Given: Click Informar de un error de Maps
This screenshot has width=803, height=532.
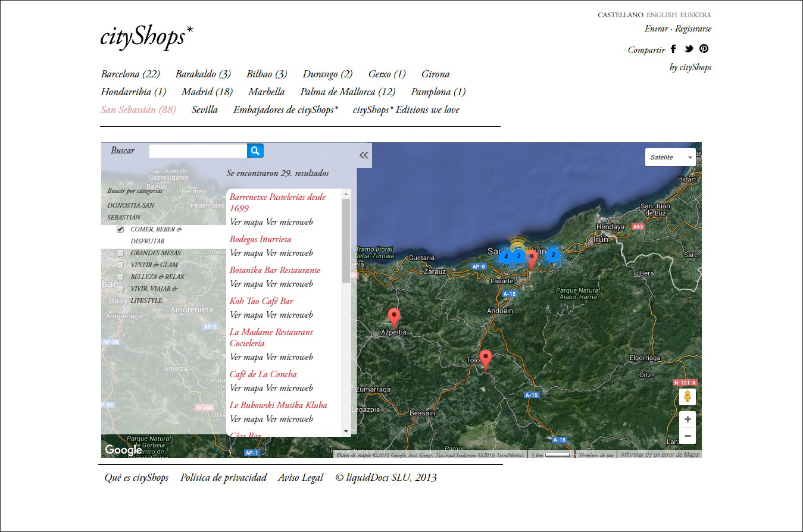Looking at the screenshot, I should 660,455.
